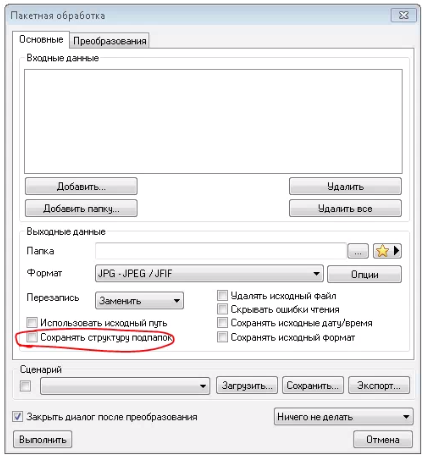
Task: Toggle Скрывать ошибки чтения checkbox
Action: point(222,309)
